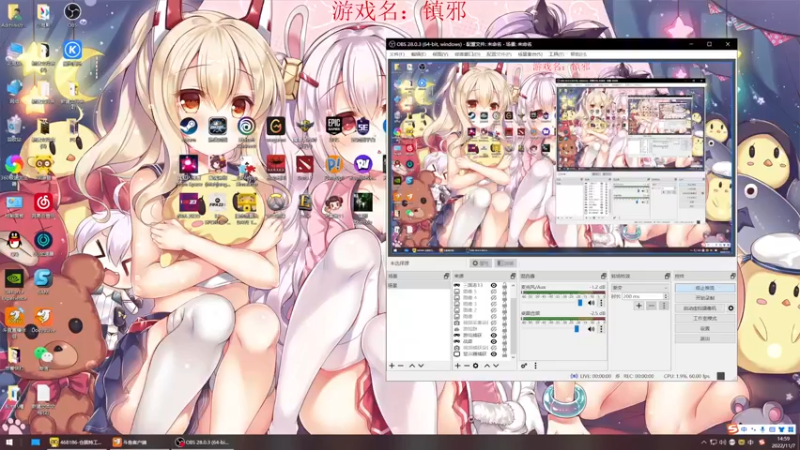The width and height of the screenshot is (800, 450).
Task: Move scene down with Scenes down arrow
Action: [x=421, y=366]
